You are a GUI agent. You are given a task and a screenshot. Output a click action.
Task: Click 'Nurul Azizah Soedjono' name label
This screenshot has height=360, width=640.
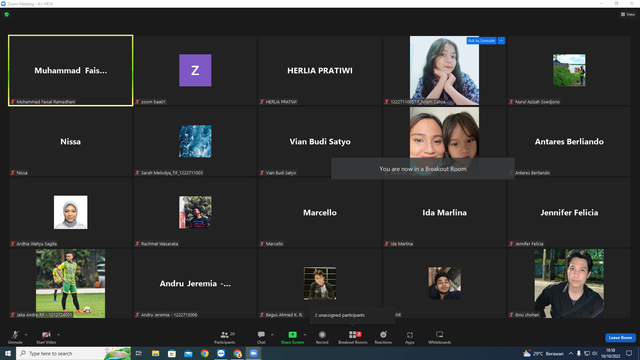(x=537, y=102)
